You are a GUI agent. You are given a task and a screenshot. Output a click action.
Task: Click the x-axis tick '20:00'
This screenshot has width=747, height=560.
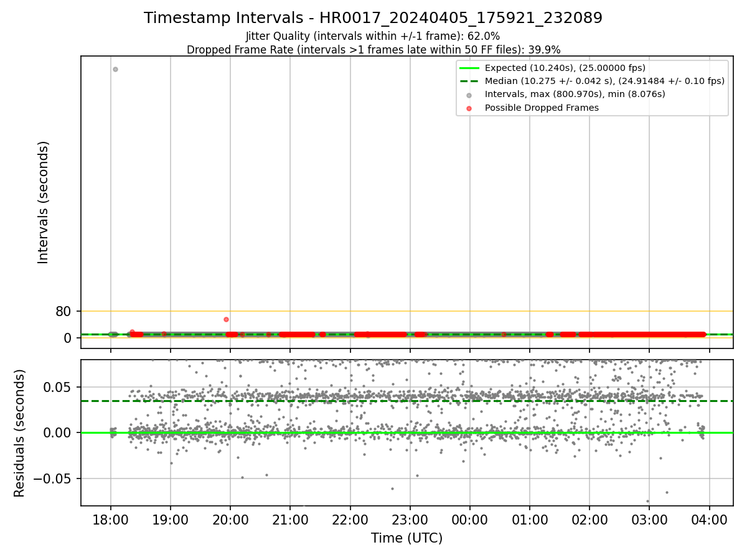tap(230, 520)
